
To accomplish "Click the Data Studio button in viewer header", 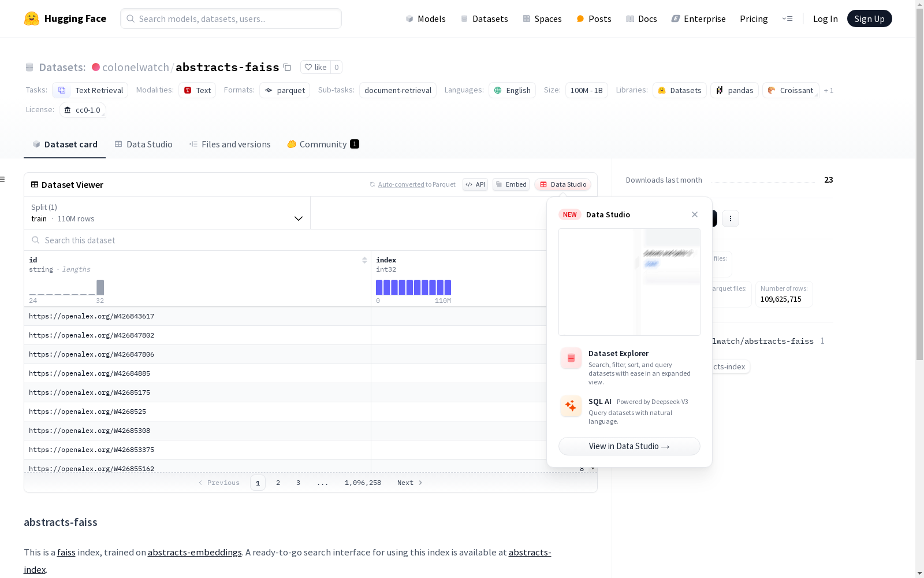I will tap(563, 184).
